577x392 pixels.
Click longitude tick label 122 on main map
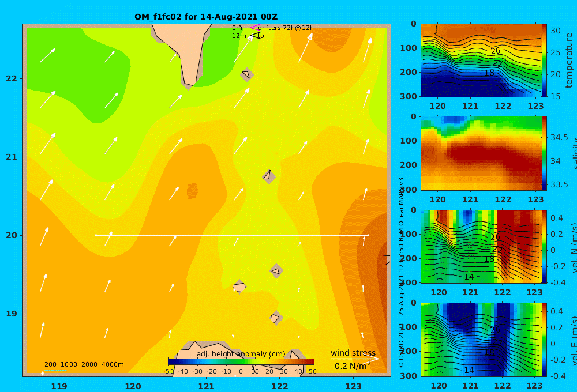coord(280,386)
